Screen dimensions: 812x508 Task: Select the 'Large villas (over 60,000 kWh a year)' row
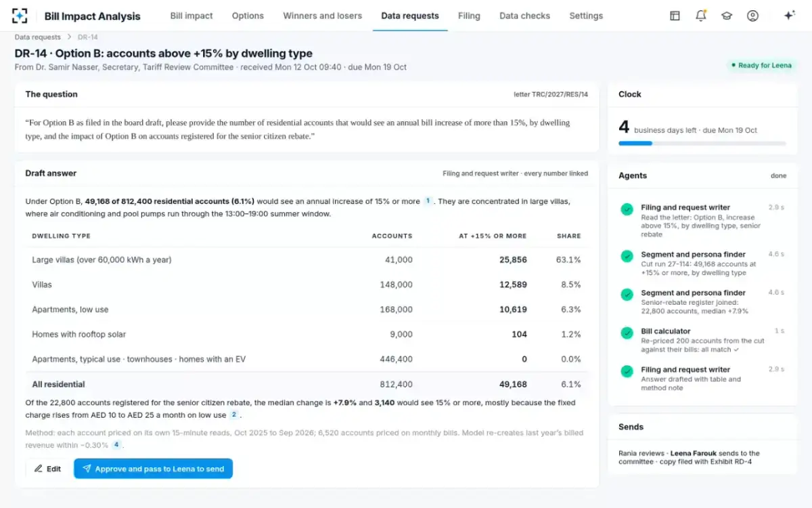click(x=307, y=260)
